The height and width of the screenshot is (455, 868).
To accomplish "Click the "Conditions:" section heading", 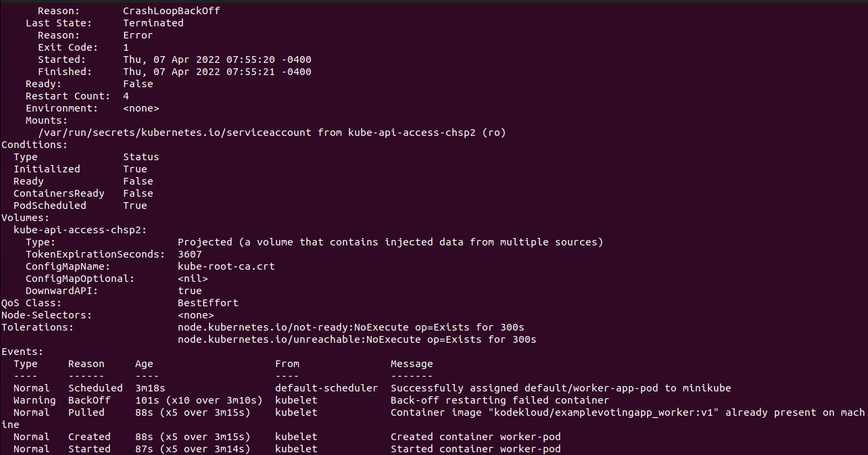I will coord(34,145).
